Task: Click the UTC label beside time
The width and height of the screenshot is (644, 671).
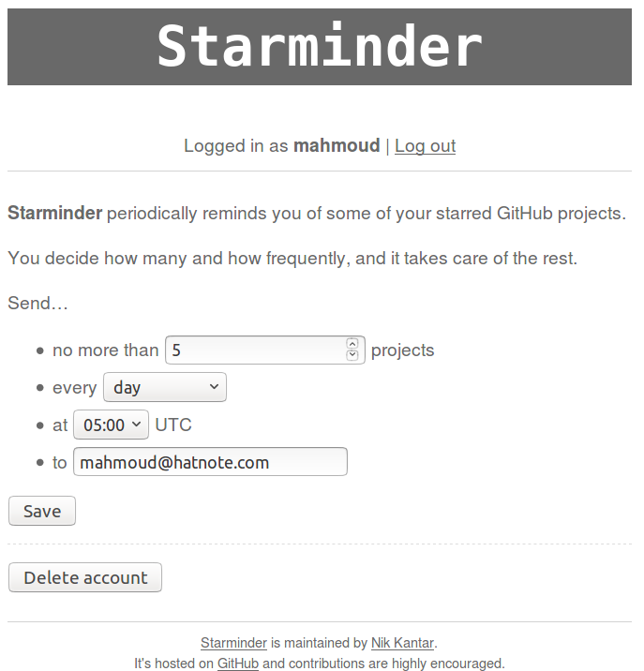Action: point(173,425)
